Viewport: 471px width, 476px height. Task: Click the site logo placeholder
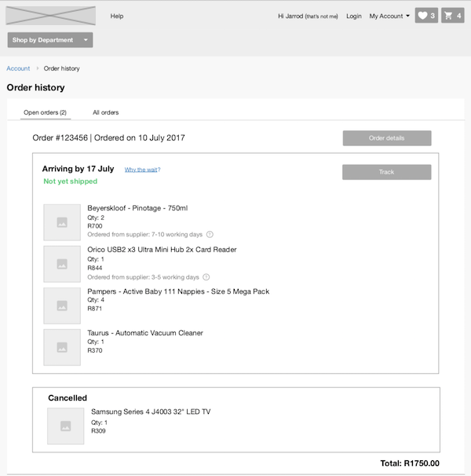point(51,16)
